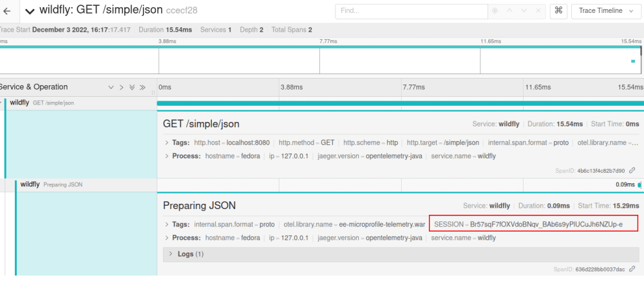Go to next search result arrow
This screenshot has width=644, height=287.
524,11
